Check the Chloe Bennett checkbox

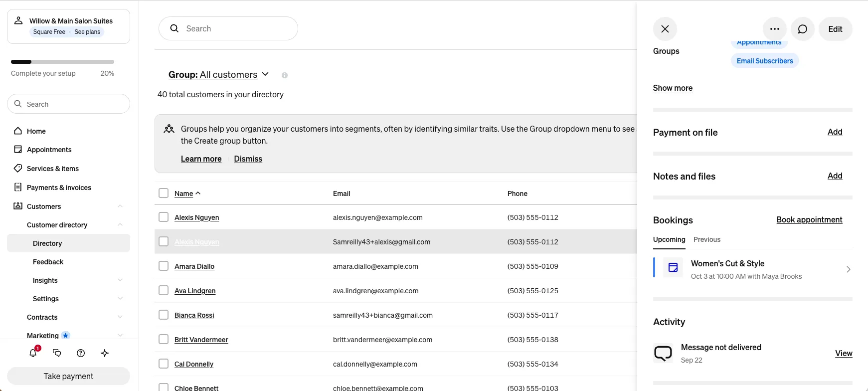point(164,387)
